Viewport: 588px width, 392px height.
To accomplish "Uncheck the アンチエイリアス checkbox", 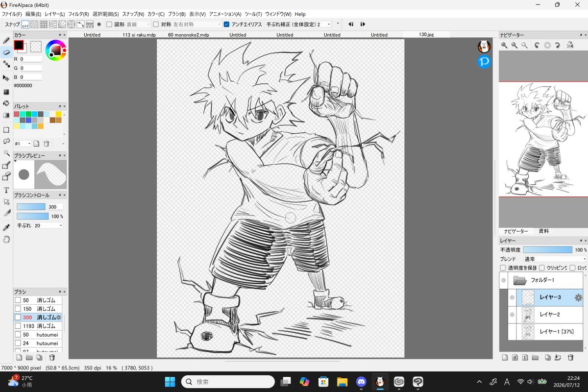I will pos(226,24).
